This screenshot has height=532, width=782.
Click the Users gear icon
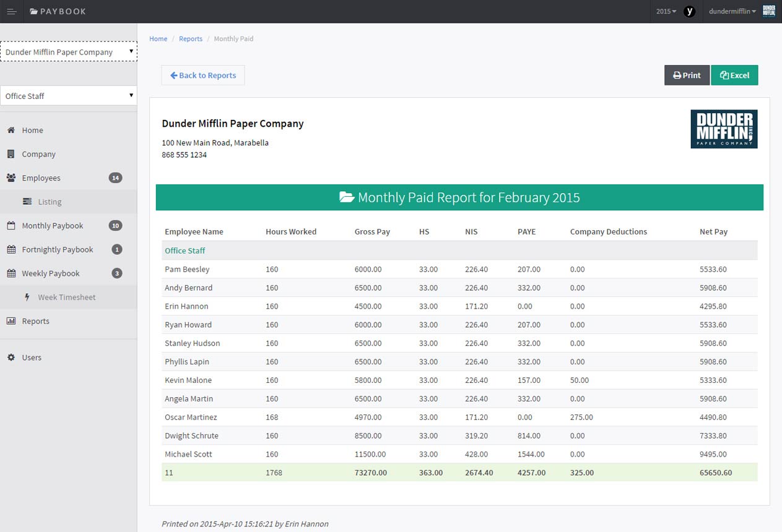coord(11,357)
